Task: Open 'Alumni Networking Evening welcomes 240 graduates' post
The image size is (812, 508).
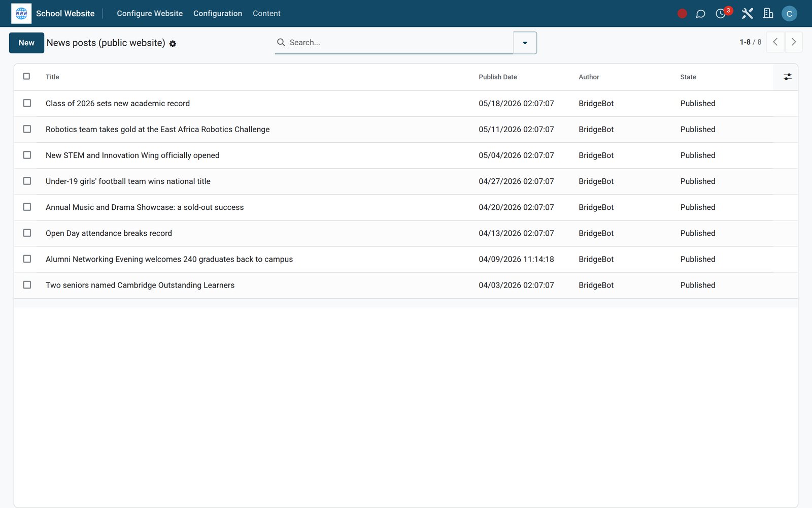Action: (x=169, y=259)
